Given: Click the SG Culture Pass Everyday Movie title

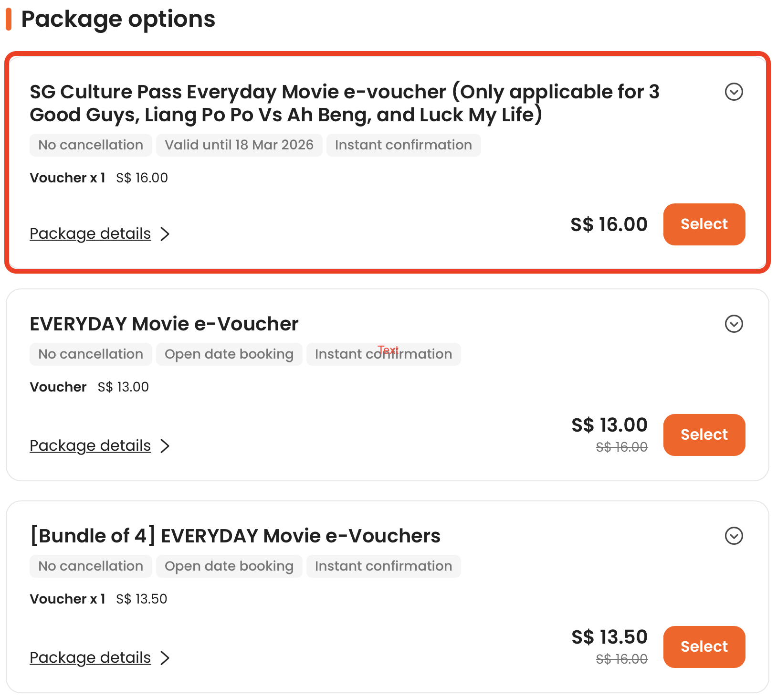Looking at the screenshot, I should tap(344, 103).
